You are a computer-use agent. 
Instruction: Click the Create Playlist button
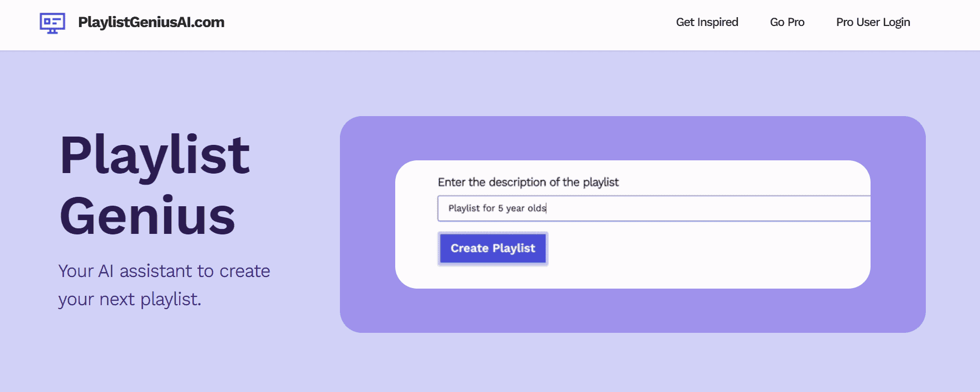click(x=492, y=248)
